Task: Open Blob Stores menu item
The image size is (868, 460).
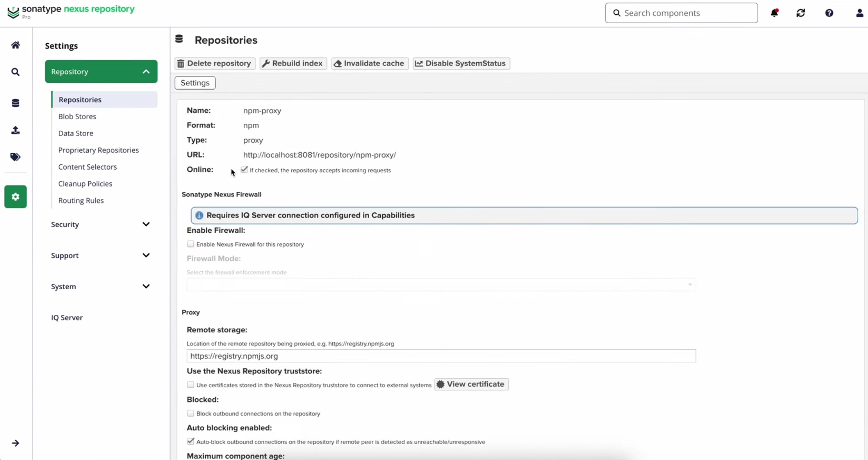Action: pyautogui.click(x=77, y=116)
